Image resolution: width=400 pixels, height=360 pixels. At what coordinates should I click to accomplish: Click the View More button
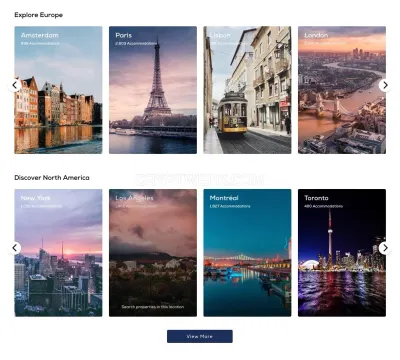[200, 336]
